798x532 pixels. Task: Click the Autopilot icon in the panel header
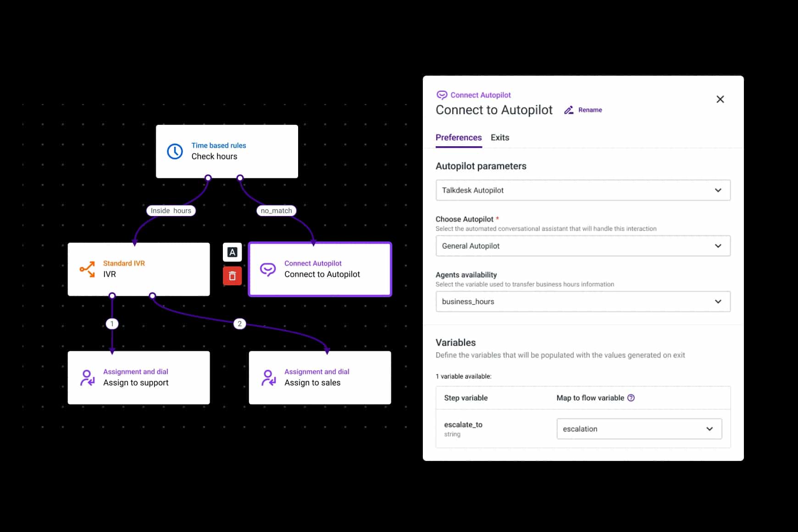coord(442,95)
